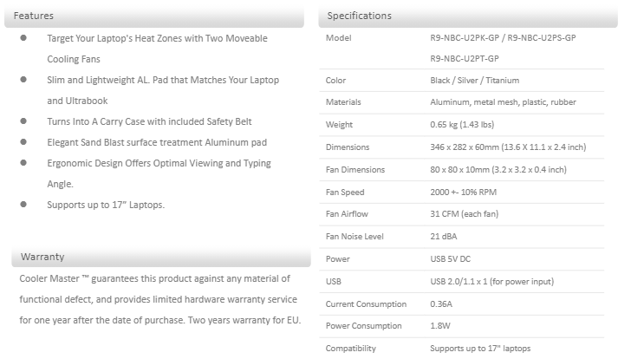Click the bullet beside Supports up to 17" Laptops
Screen dimensions: 644x359
pyautogui.click(x=23, y=205)
